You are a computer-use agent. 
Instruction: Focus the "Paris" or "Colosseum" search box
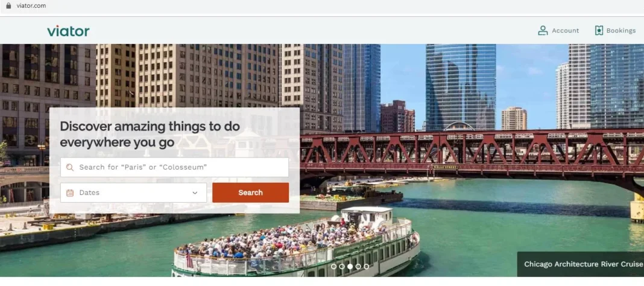point(174,167)
